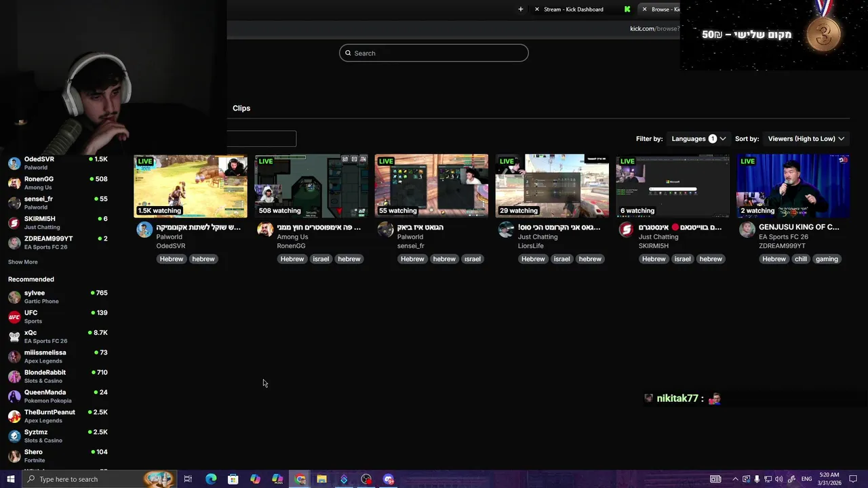
Task: Open the 6 watching stream thumbnail
Action: click(x=673, y=186)
